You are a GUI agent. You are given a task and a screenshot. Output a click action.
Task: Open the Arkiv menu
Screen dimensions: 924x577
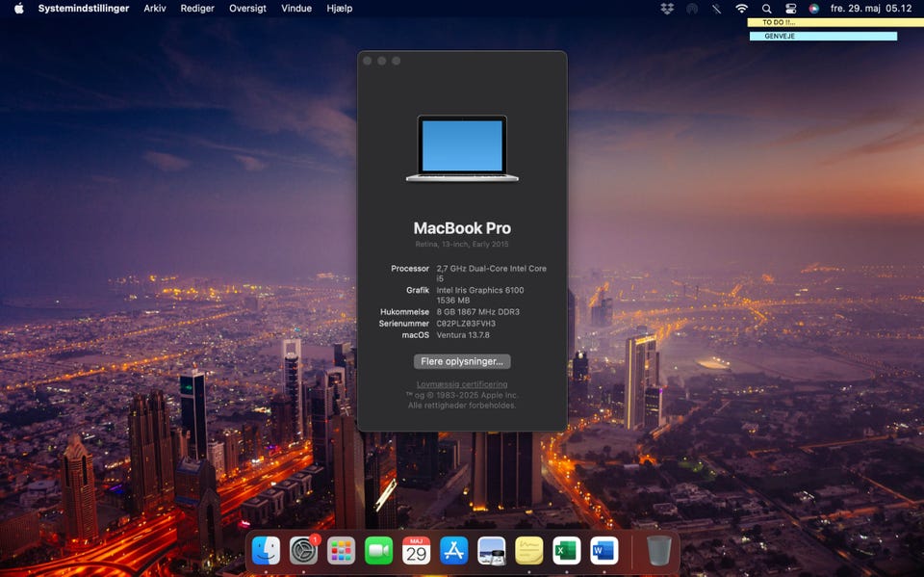[155, 9]
